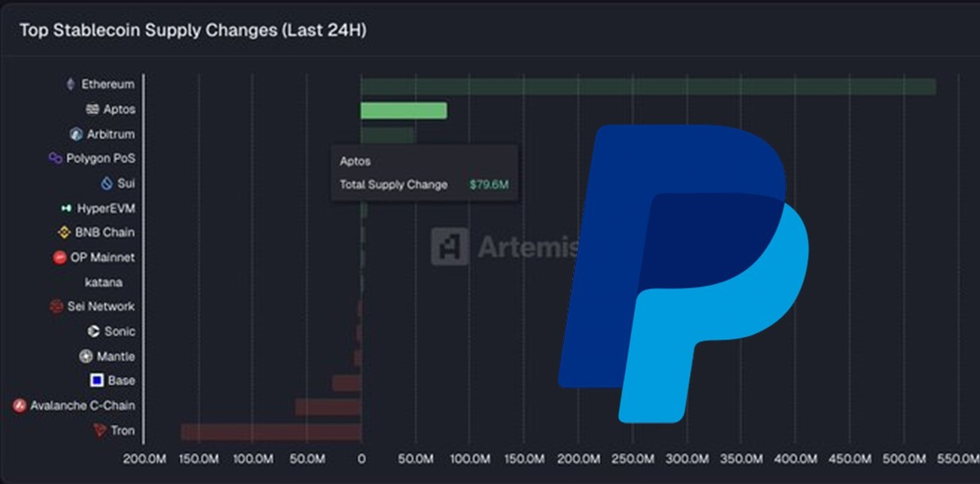Click the Ethereum chain icon

pos(71,84)
